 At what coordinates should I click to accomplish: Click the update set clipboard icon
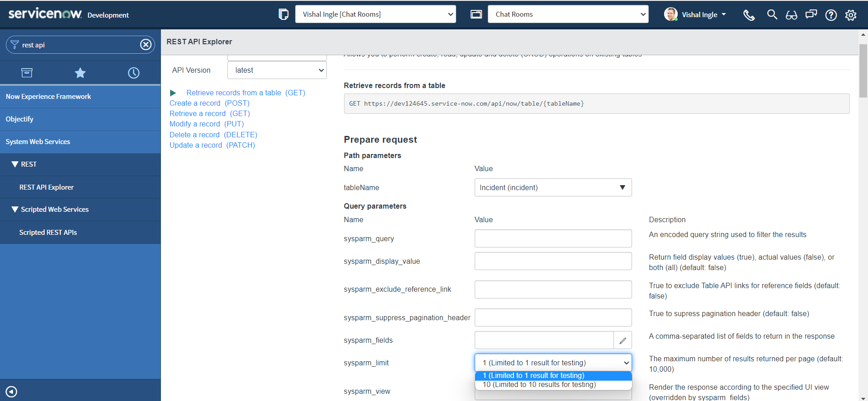tap(283, 14)
